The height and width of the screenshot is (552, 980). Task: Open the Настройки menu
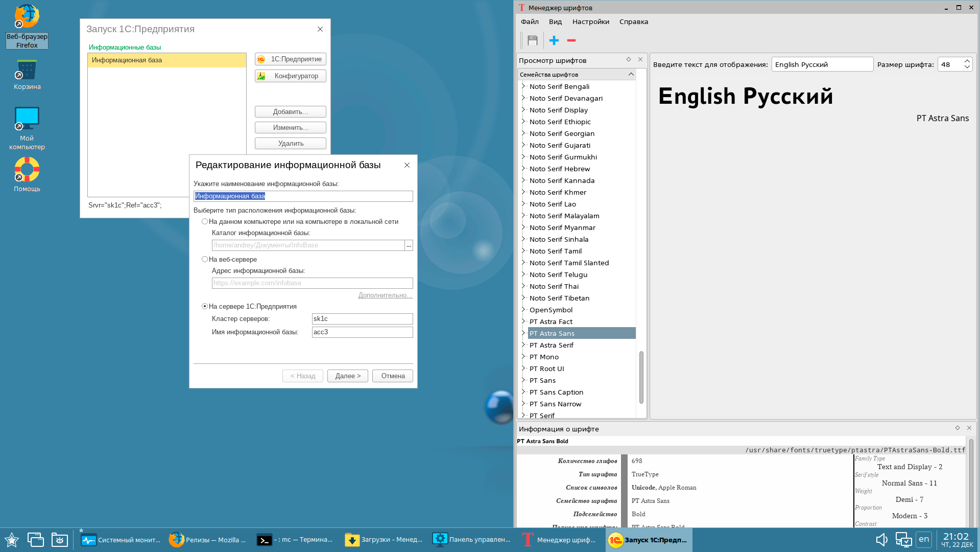[590, 21]
